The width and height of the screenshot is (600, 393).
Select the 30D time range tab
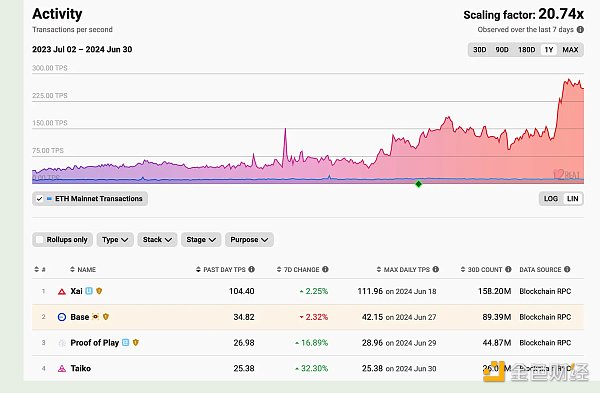[x=479, y=50]
